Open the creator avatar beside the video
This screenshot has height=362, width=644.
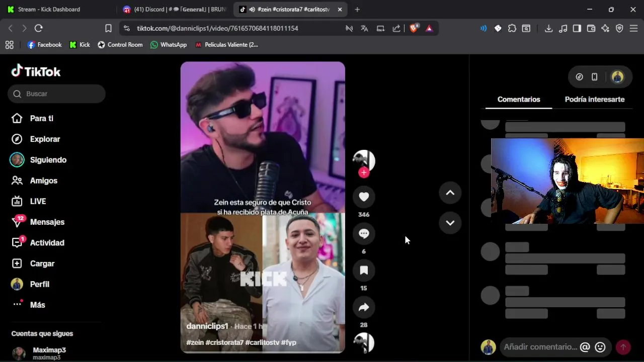(364, 161)
